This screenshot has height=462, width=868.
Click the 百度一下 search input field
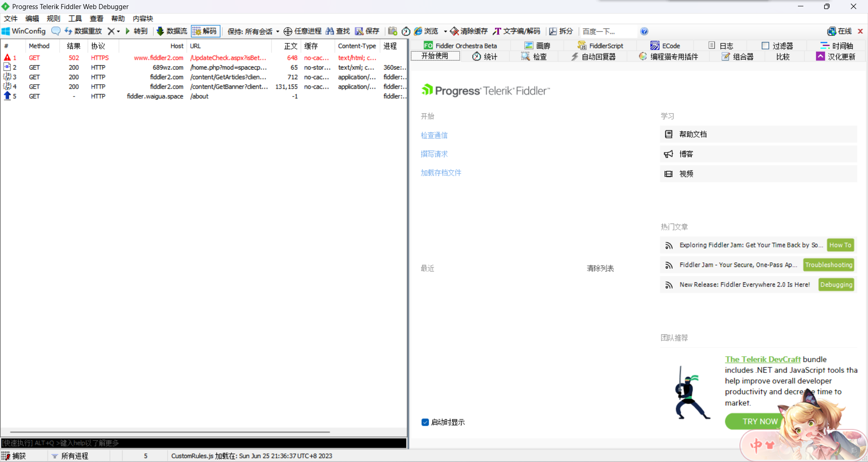pos(608,31)
